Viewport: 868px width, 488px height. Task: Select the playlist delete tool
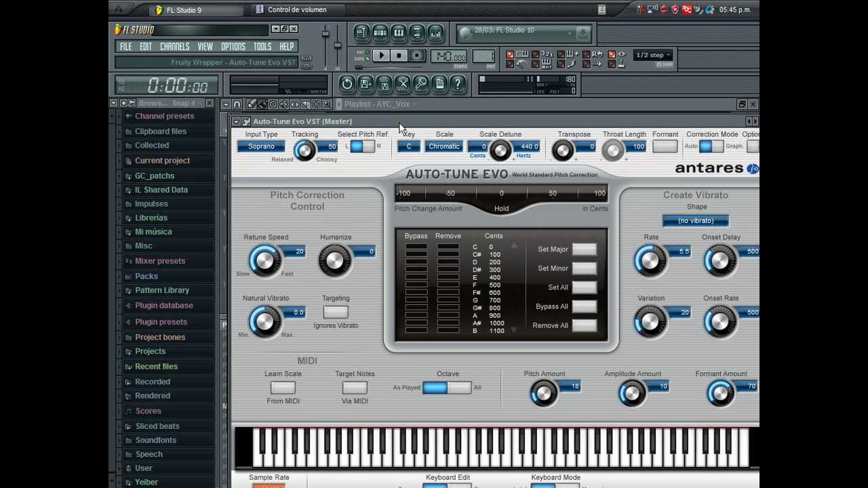[x=273, y=104]
